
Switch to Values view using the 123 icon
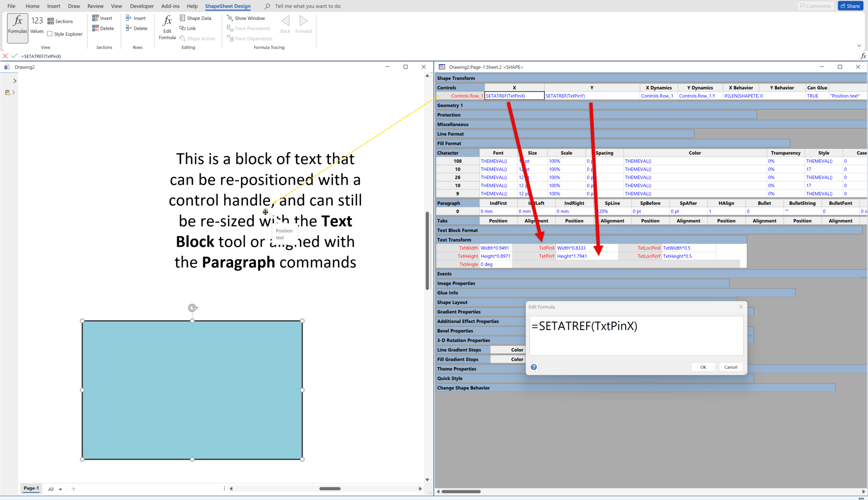[x=37, y=20]
